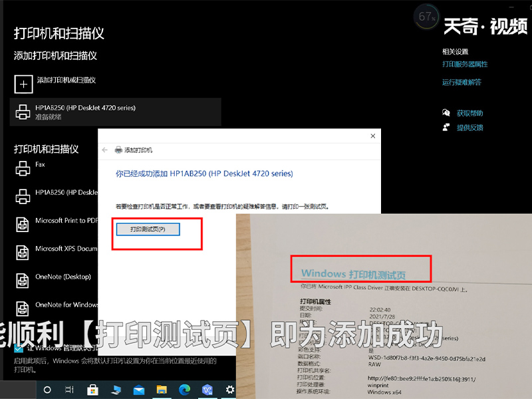Close the 添加打印机 dialog

tap(373, 136)
